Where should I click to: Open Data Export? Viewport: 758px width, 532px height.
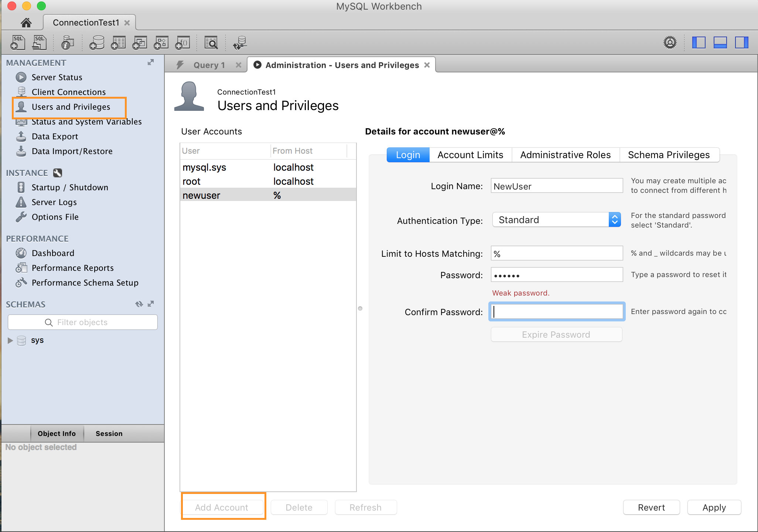tap(55, 136)
